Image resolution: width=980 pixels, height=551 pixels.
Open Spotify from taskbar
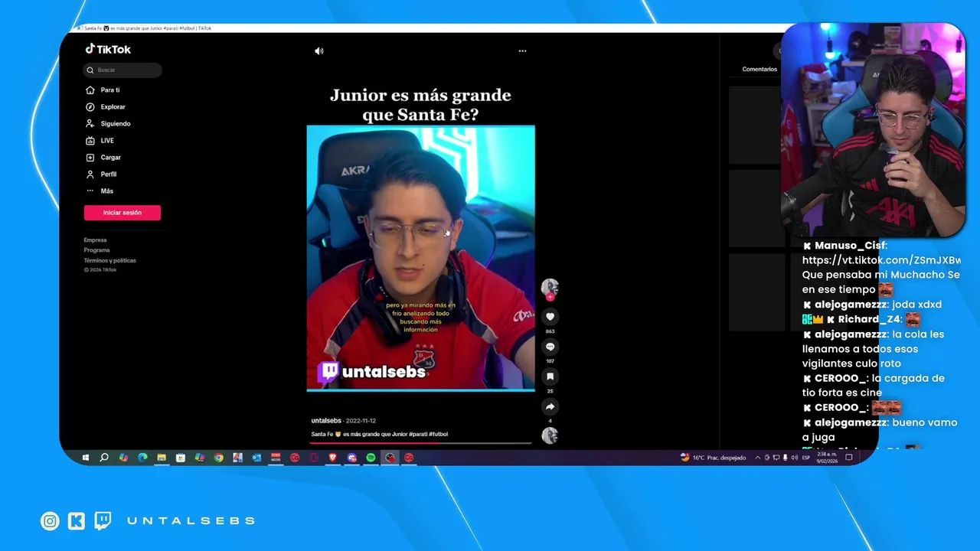click(x=371, y=458)
